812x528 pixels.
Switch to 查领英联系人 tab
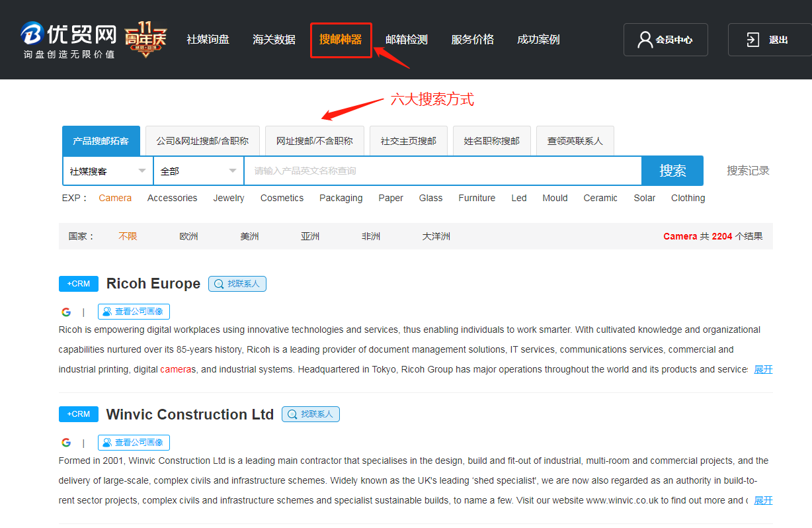(x=575, y=141)
